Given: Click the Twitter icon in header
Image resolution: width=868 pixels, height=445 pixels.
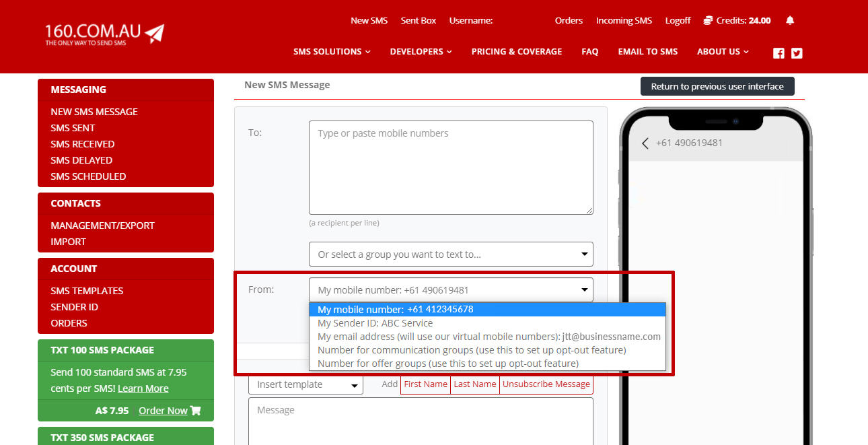Looking at the screenshot, I should coord(797,53).
